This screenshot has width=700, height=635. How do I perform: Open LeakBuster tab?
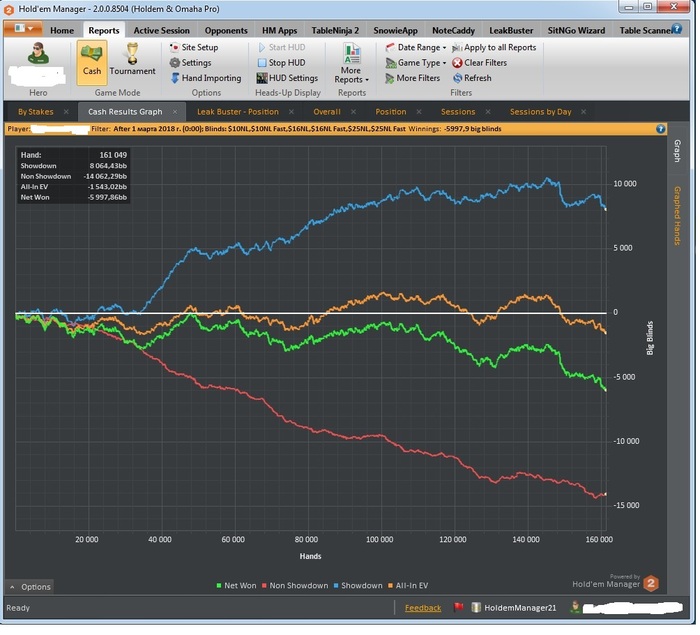511,30
